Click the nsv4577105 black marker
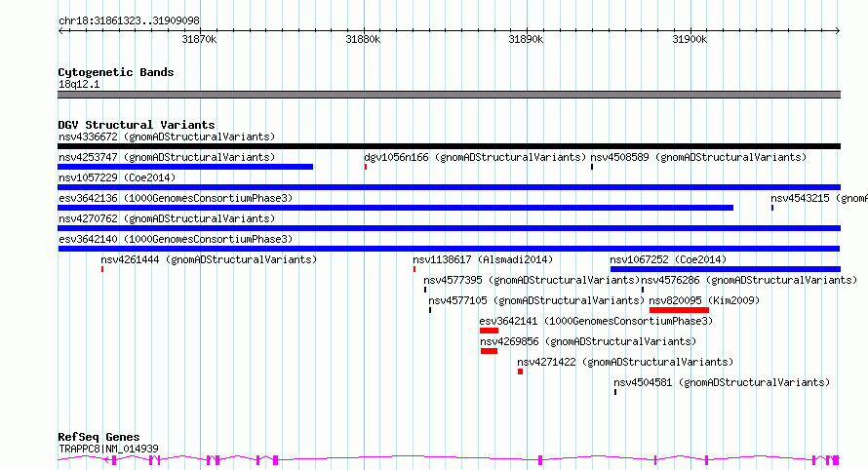The width and height of the screenshot is (868, 470). pyautogui.click(x=429, y=310)
